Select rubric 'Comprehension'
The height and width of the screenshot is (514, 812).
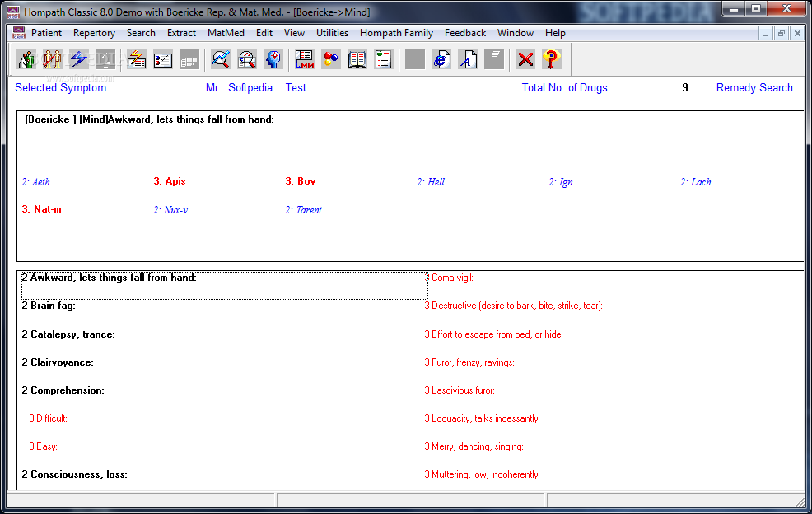point(63,390)
